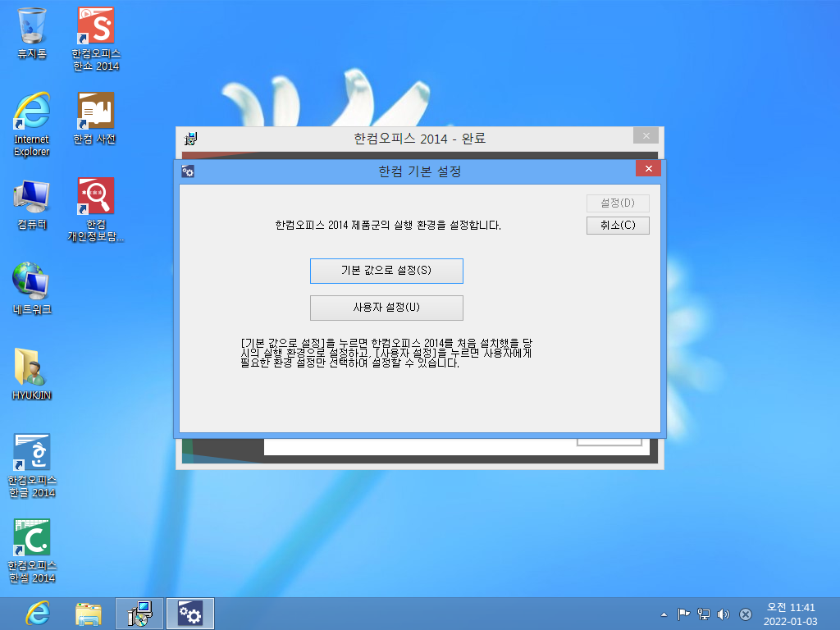
Task: Click 기본 값으로 설정(S) button
Action: point(386,271)
